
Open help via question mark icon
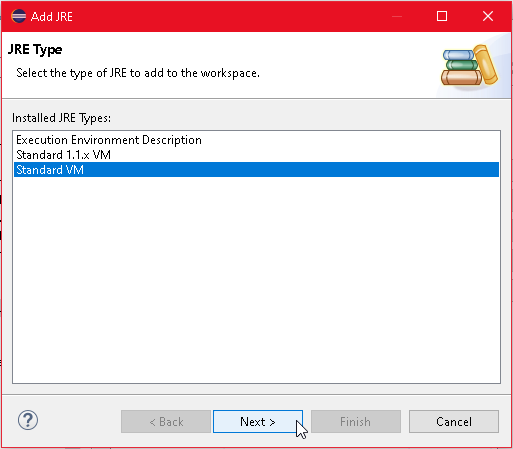28,420
